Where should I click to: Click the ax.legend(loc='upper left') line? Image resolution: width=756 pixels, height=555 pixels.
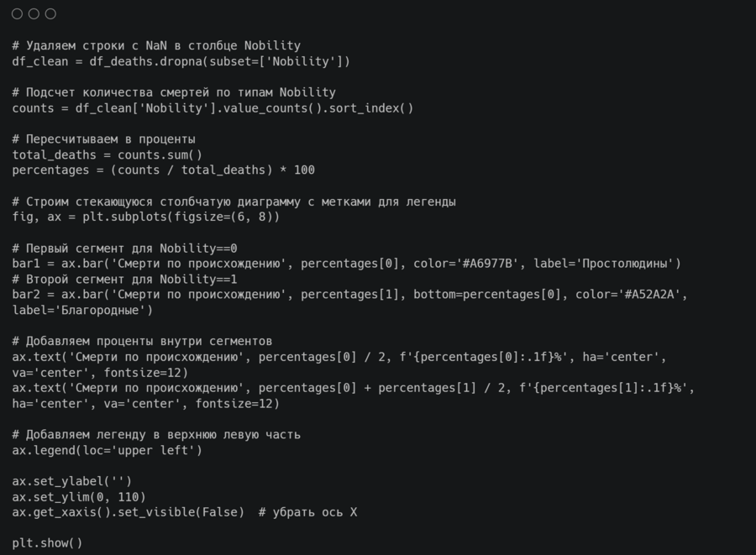click(107, 450)
